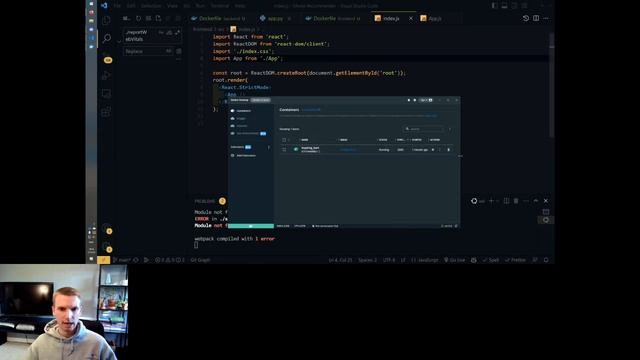Open a new search editor

pyautogui.click(x=158, y=19)
